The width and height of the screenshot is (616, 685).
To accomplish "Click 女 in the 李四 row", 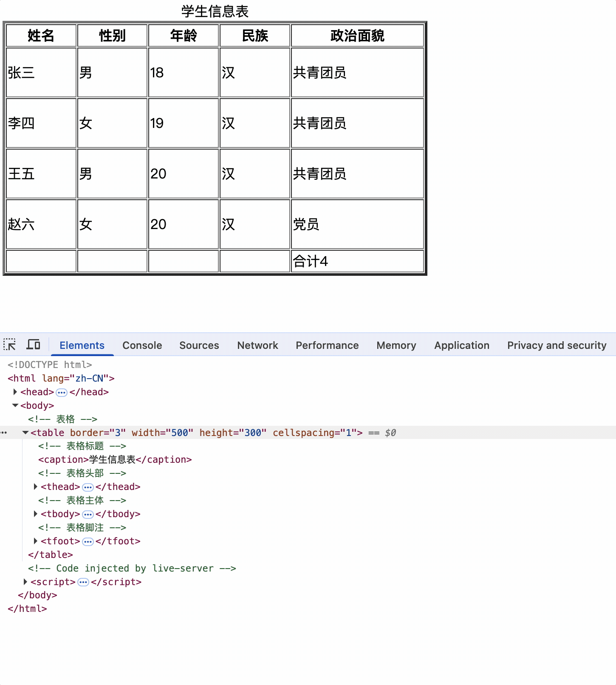I will pos(113,123).
